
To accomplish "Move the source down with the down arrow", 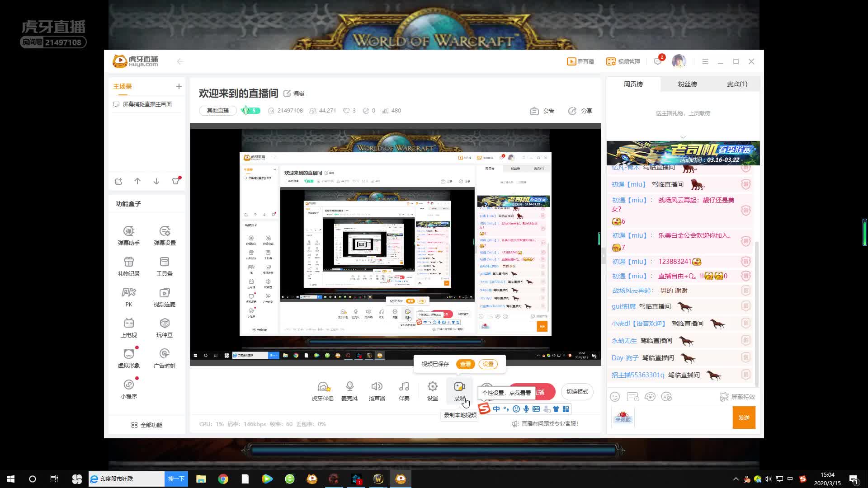I will pos(156,181).
